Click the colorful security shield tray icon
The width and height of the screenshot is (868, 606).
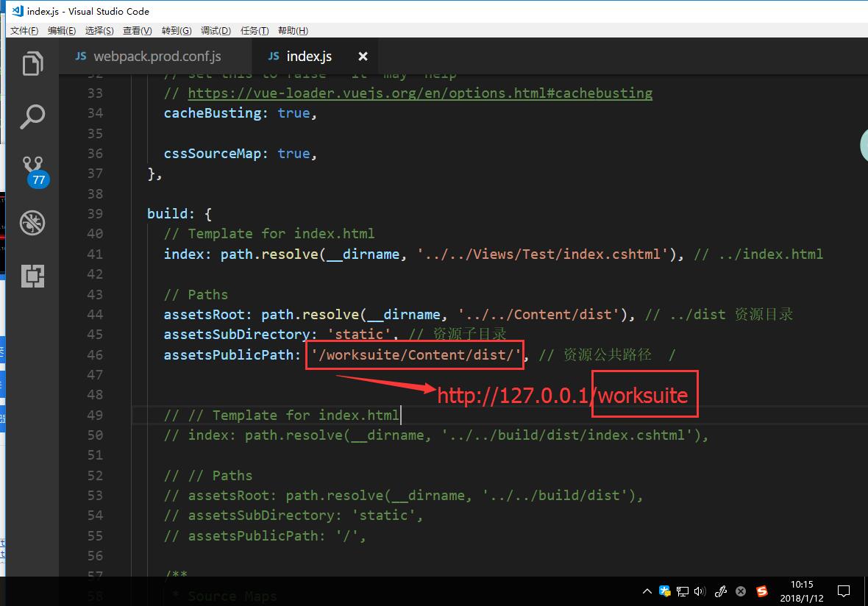(664, 591)
